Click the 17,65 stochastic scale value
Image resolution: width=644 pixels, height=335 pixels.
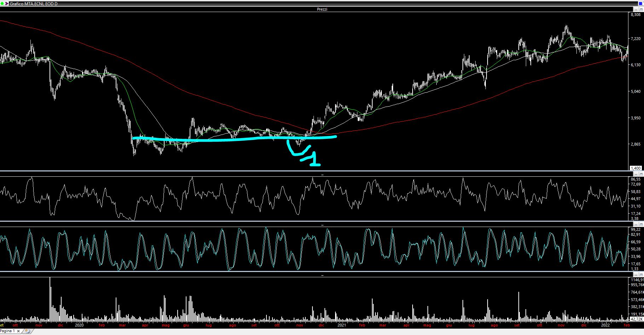(x=636, y=264)
